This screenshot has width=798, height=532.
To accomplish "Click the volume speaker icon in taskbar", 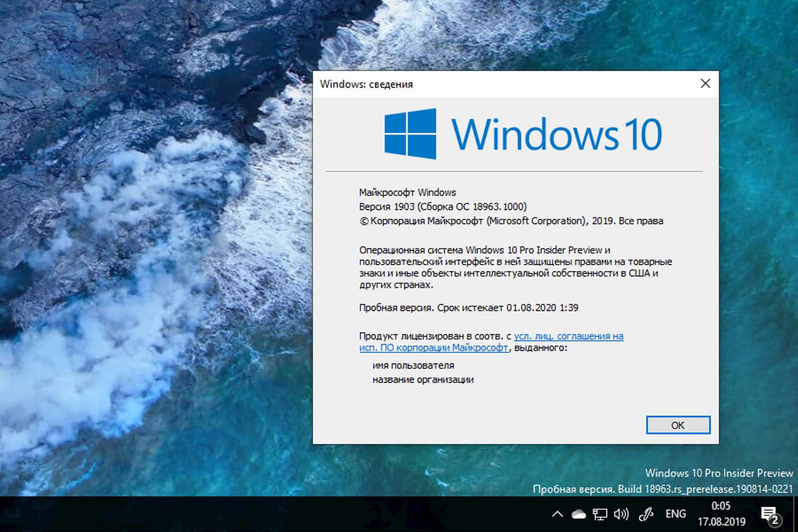I will pos(621,514).
